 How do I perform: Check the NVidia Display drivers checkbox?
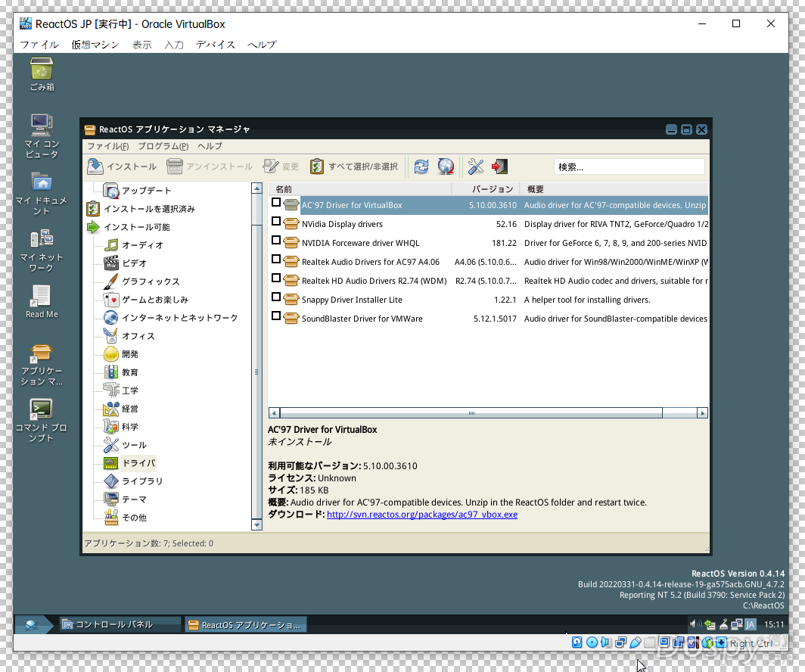coord(275,221)
